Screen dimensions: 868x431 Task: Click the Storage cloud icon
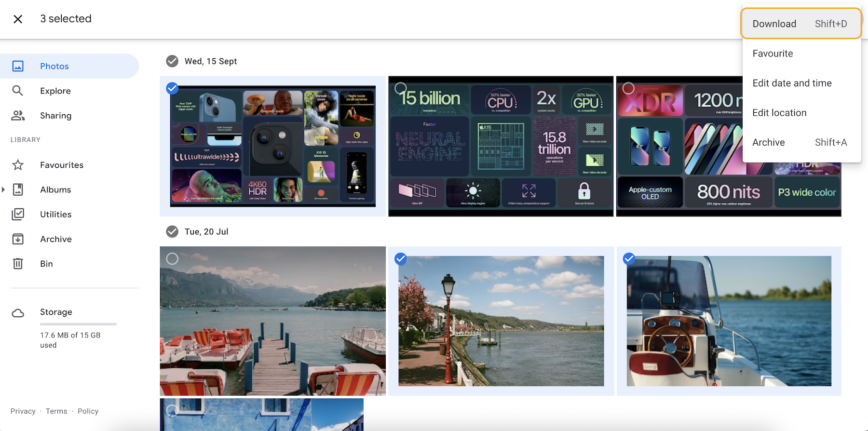(x=18, y=313)
